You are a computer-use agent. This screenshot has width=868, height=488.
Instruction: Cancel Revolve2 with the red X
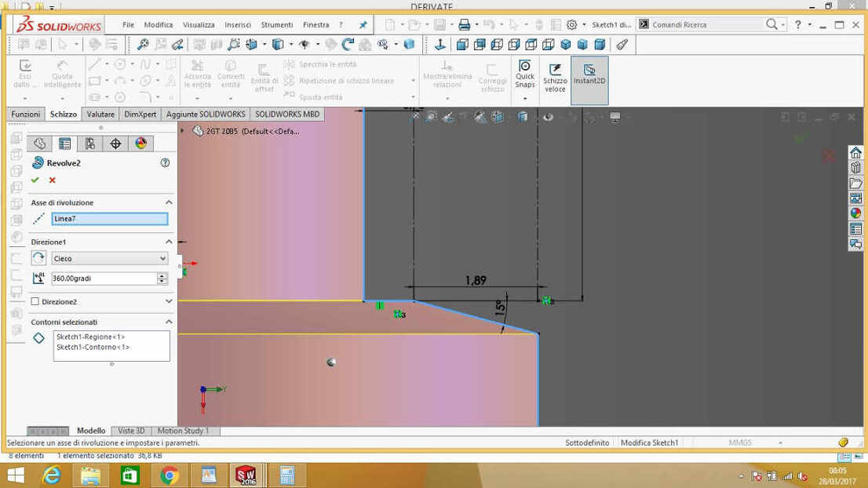coord(52,180)
